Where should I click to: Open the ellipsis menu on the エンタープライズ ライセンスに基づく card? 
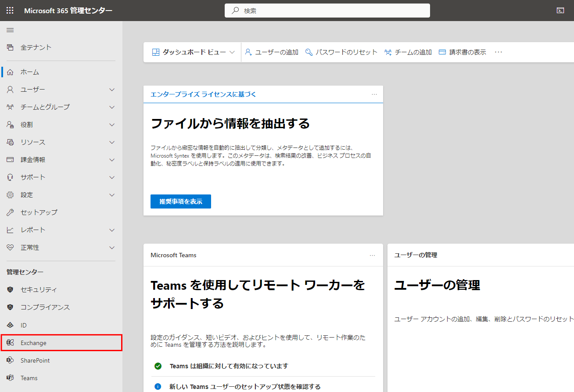[374, 94]
